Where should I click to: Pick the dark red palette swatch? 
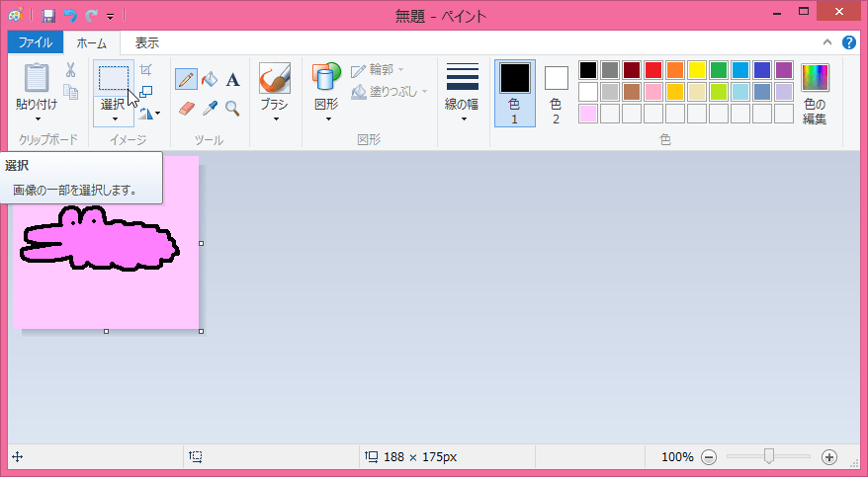tap(632, 70)
